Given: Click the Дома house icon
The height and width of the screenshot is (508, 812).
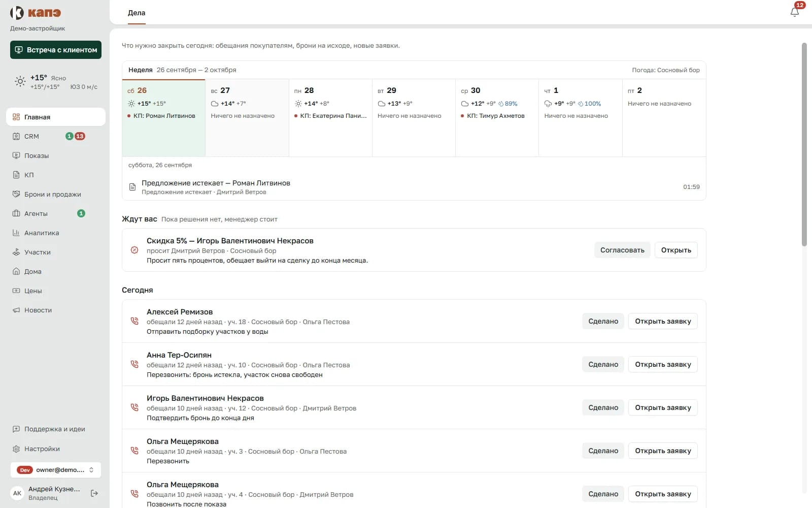Looking at the screenshot, I should point(16,271).
